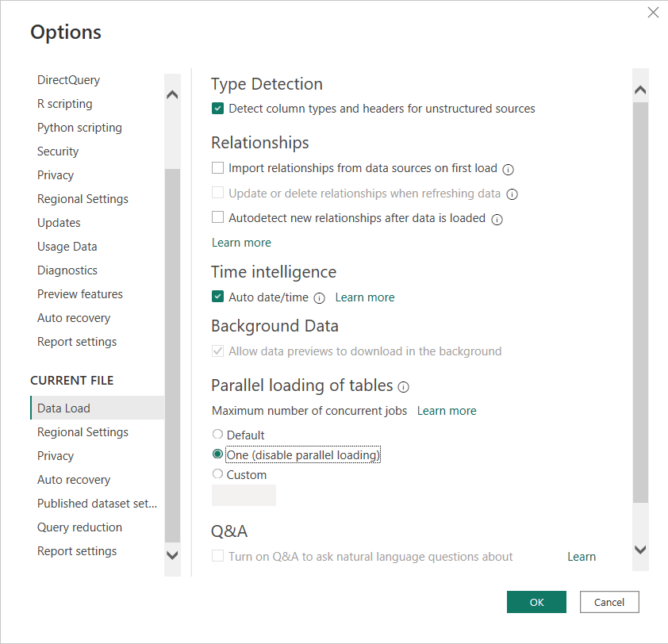Select global Auto recovery above Report settings
Image resolution: width=668 pixels, height=644 pixels.
pyautogui.click(x=74, y=318)
